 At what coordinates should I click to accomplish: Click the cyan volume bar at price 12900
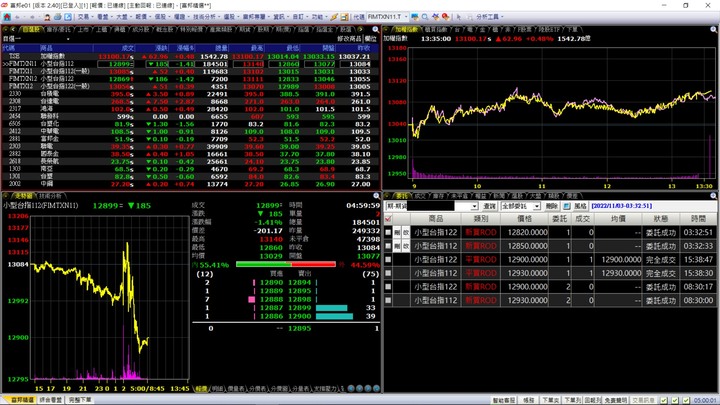(334, 316)
